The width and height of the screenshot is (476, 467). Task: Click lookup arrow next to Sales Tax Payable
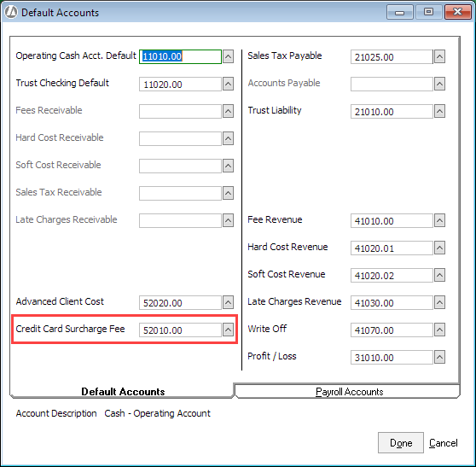[x=439, y=56]
